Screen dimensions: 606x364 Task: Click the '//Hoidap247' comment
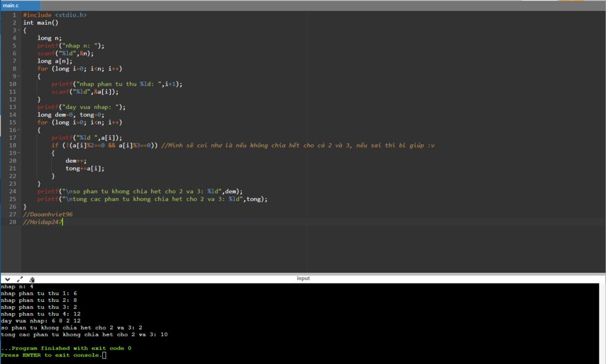(x=43, y=222)
